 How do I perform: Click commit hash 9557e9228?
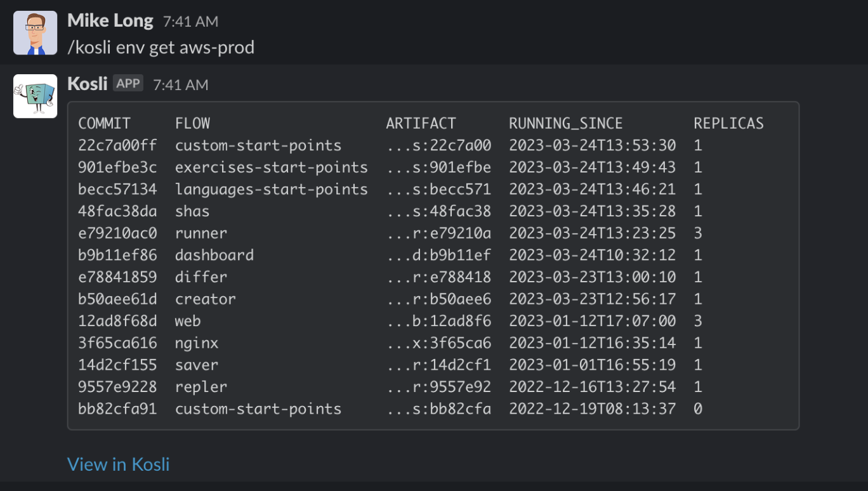pyautogui.click(x=117, y=387)
